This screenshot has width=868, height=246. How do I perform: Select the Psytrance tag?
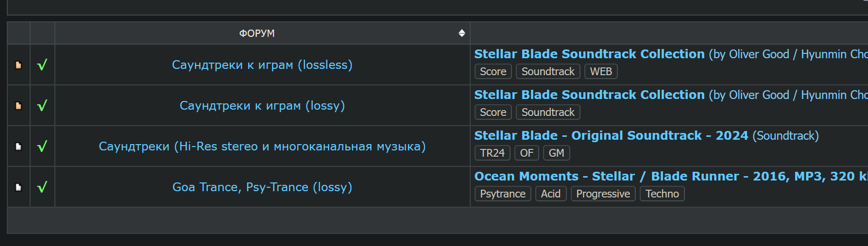tap(503, 194)
